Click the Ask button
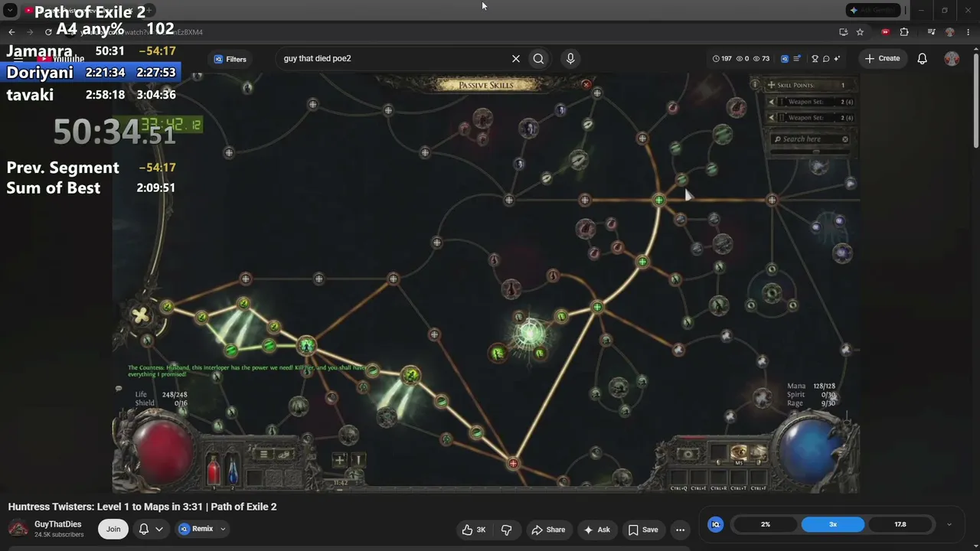This screenshot has width=980, height=551. [597, 530]
